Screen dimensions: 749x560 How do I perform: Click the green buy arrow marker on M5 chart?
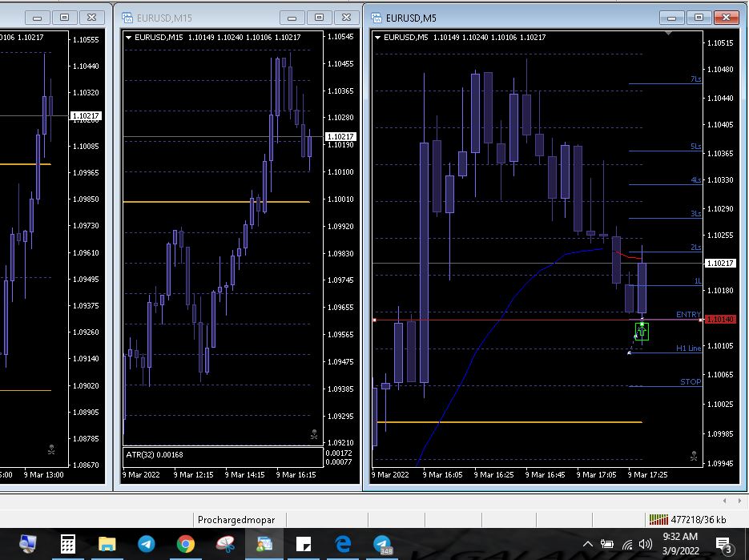pyautogui.click(x=642, y=331)
